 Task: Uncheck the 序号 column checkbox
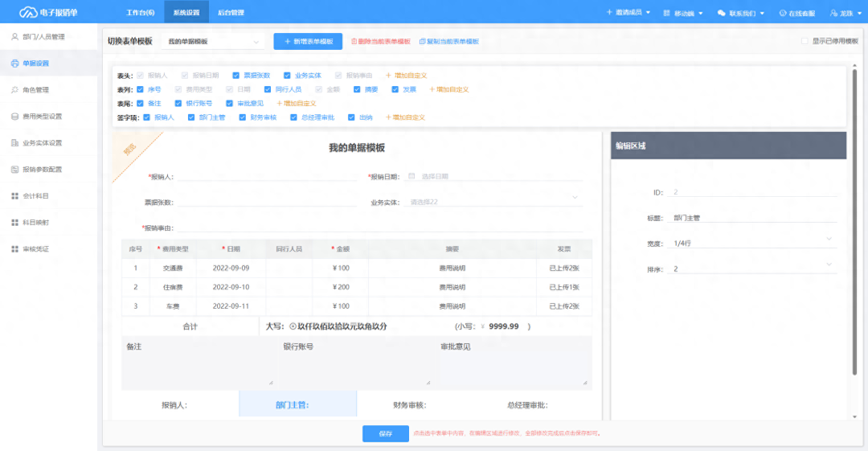(x=140, y=89)
